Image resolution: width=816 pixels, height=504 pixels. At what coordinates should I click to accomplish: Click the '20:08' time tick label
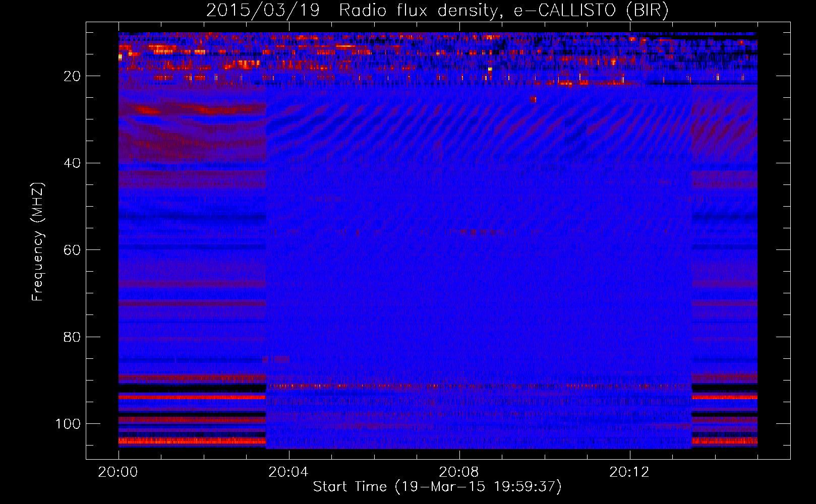pos(459,472)
